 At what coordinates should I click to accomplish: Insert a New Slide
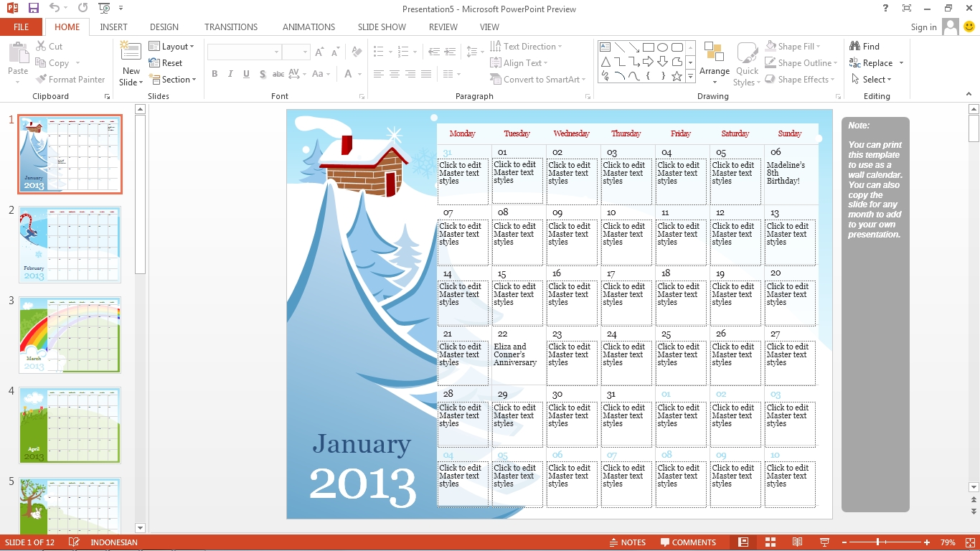131,64
